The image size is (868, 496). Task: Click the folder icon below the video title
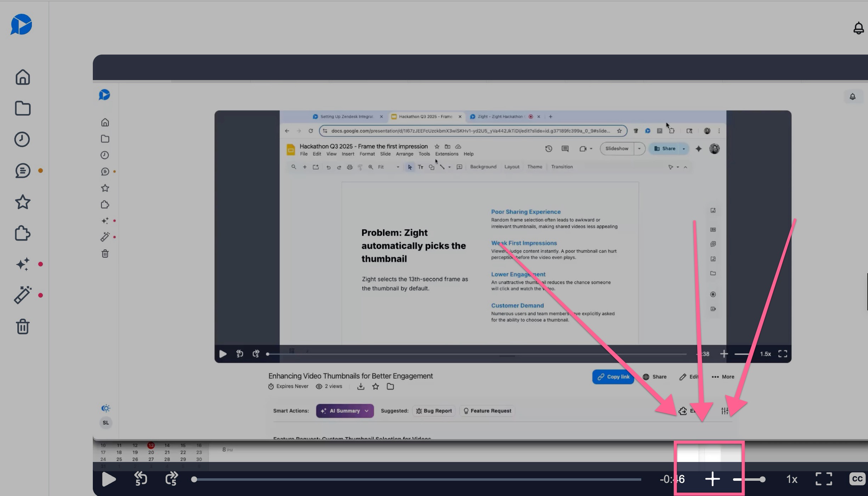coord(390,387)
